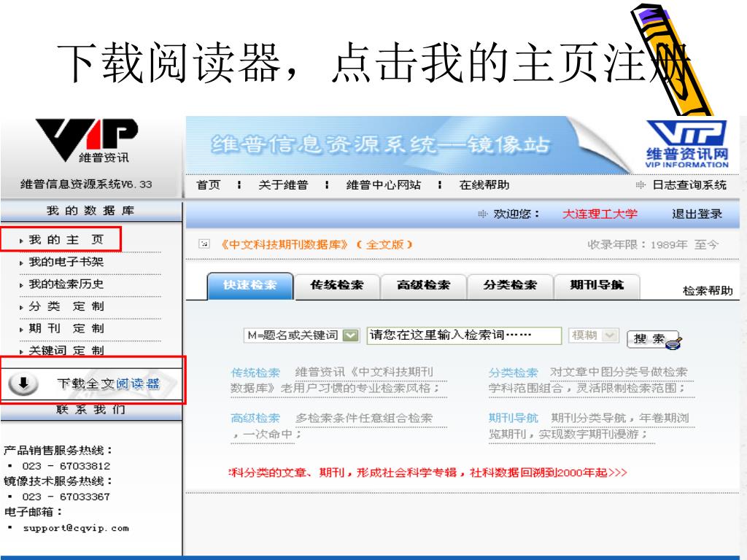Image resolution: width=747 pixels, height=560 pixels.
Task: Click the 收录年限：1989年 至今 text
Action: [653, 244]
